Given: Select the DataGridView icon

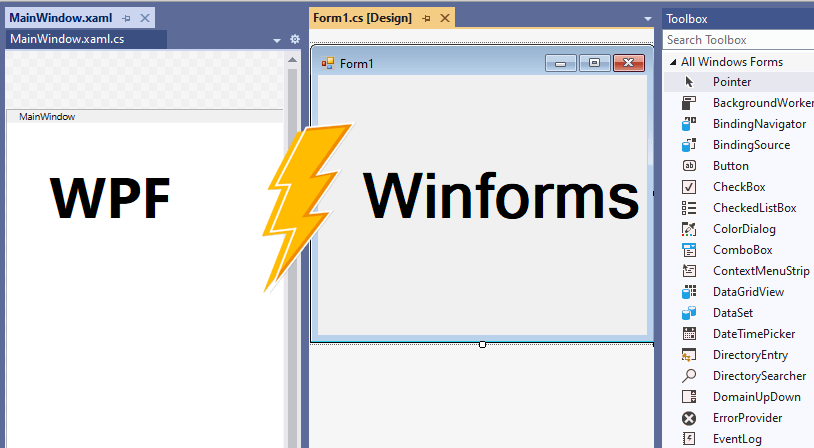Looking at the screenshot, I should [x=689, y=292].
